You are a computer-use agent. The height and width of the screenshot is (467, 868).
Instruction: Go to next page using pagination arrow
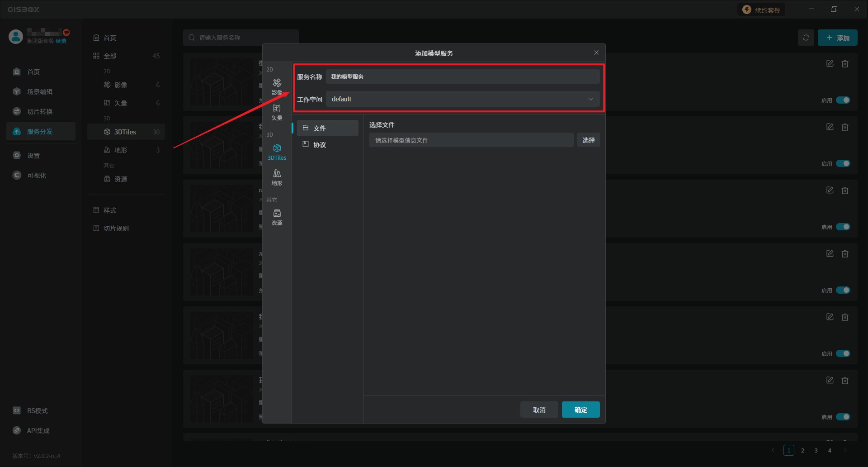845,450
